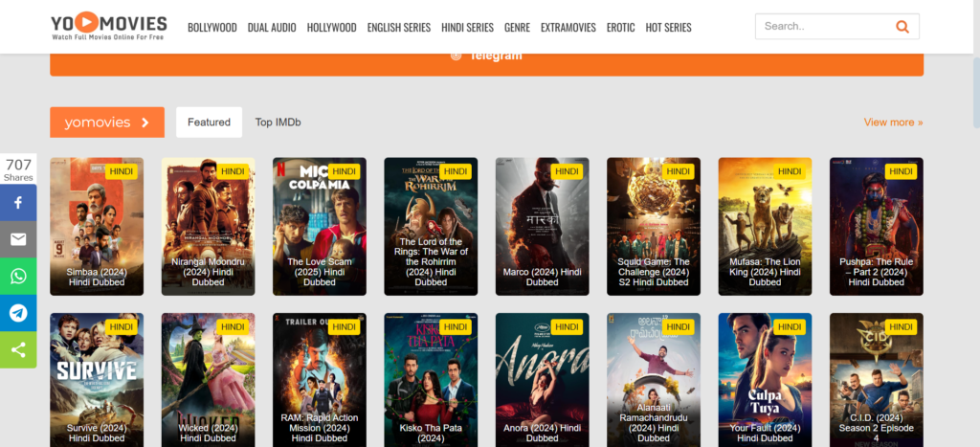The width and height of the screenshot is (980, 447).
Task: Share via the email envelope icon
Action: 18,239
